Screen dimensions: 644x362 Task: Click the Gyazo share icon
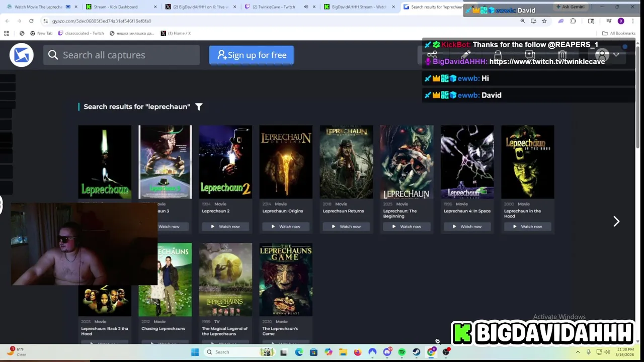(432, 55)
